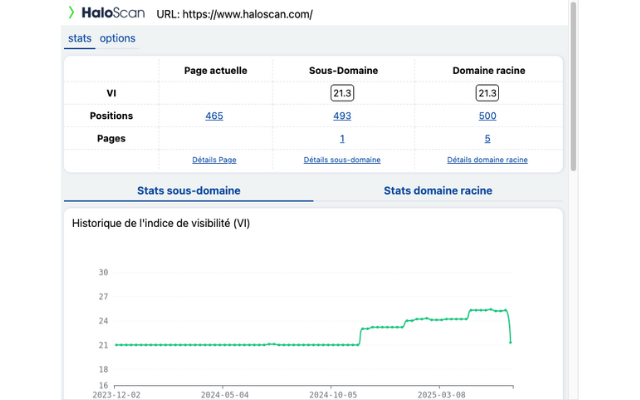Open the Détails domaine racine link
The width and height of the screenshot is (640, 400).
point(487,160)
